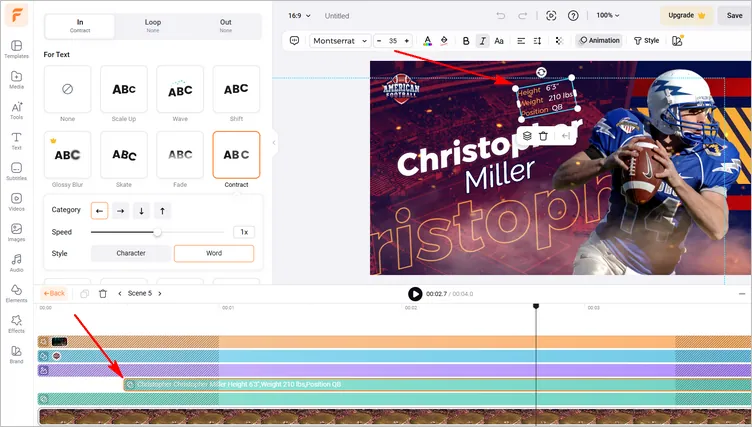Image resolution: width=752 pixels, height=427 pixels.
Task: Select the None text animation
Action: [67, 89]
